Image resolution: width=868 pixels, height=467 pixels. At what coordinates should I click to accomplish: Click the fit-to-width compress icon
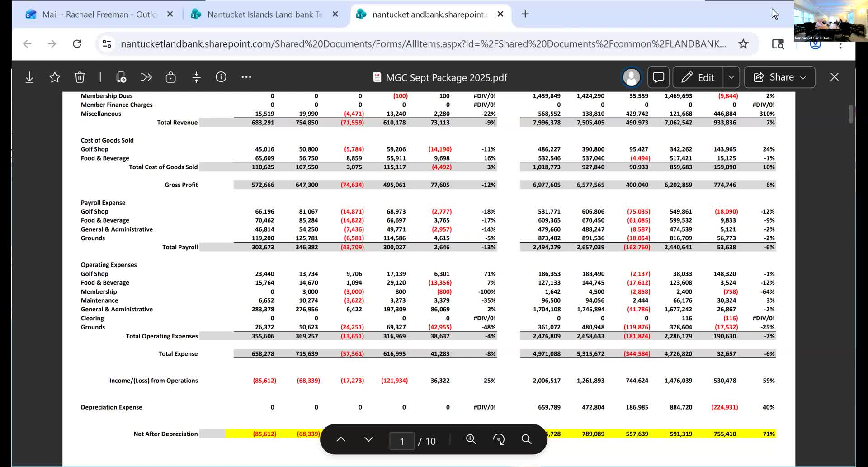click(x=196, y=77)
